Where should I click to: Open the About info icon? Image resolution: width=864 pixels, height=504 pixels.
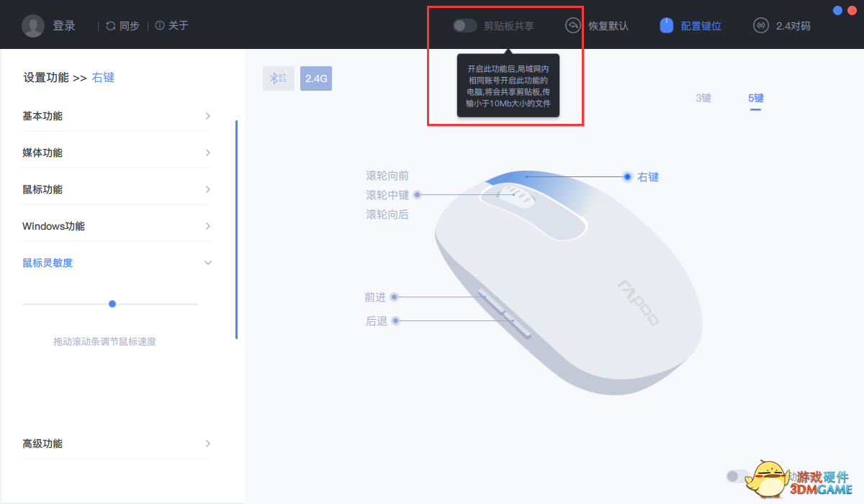(160, 26)
